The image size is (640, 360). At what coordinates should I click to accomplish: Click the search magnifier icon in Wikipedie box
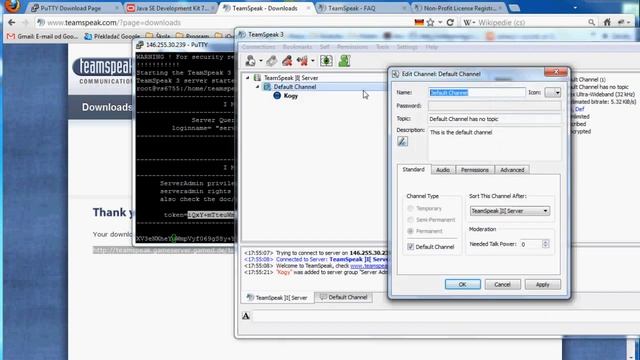click(591, 22)
